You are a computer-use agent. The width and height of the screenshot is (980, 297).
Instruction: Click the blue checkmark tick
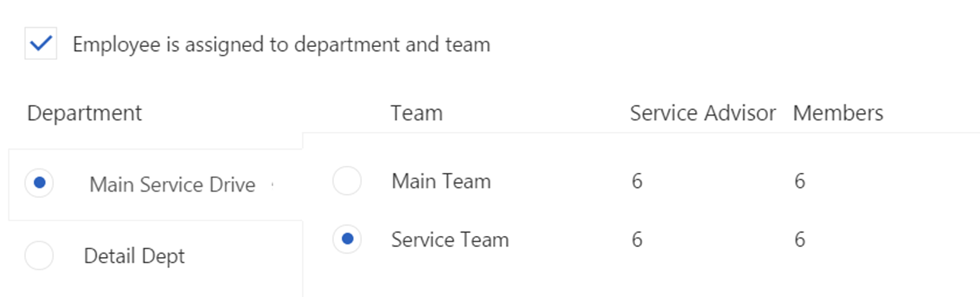coord(41,44)
